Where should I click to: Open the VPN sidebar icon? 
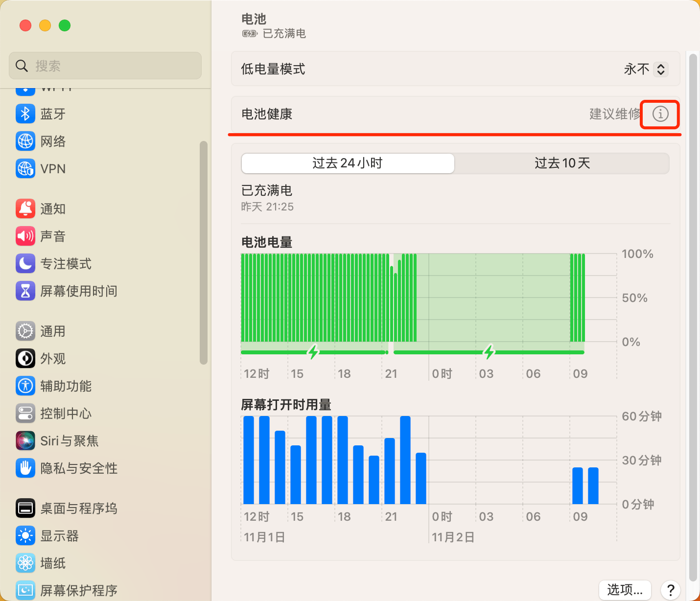(x=25, y=169)
